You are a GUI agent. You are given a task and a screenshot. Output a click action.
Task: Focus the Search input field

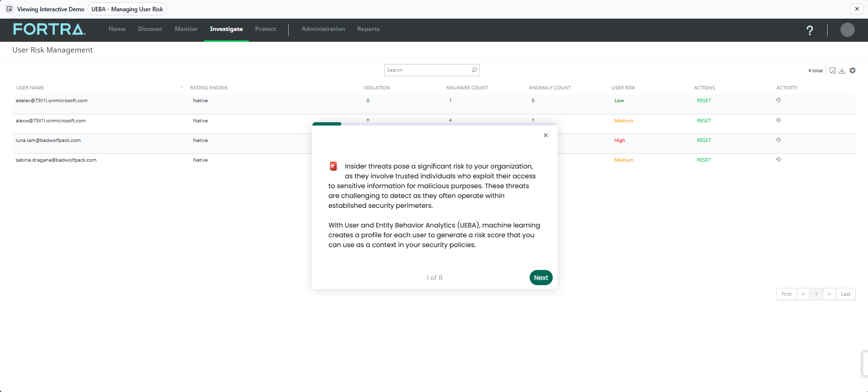(x=432, y=70)
